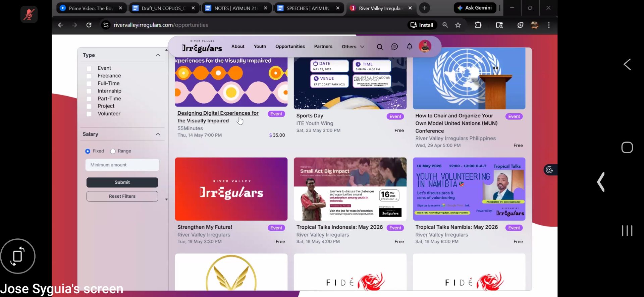
Task: Open the MUN Conference event thumbnail
Action: coord(469,78)
